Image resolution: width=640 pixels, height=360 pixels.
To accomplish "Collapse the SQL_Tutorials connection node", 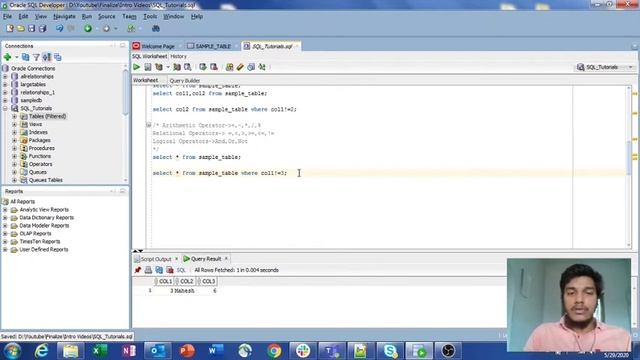I will click(x=5, y=108).
